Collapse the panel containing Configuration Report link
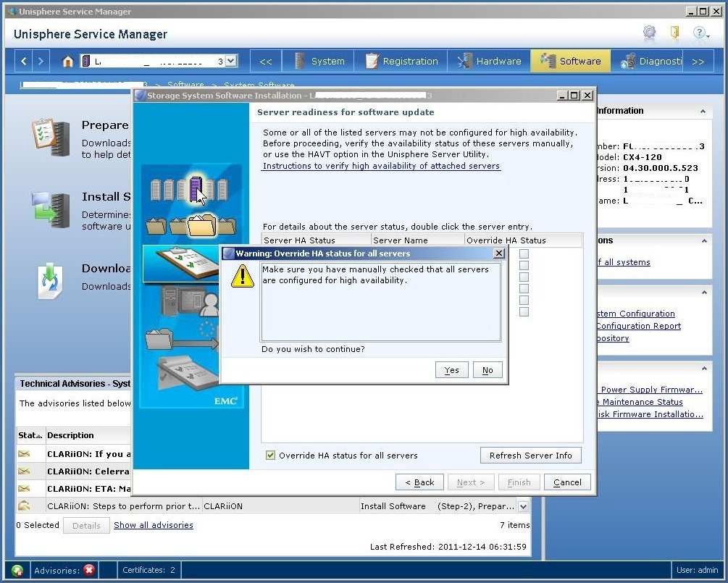 click(x=704, y=293)
